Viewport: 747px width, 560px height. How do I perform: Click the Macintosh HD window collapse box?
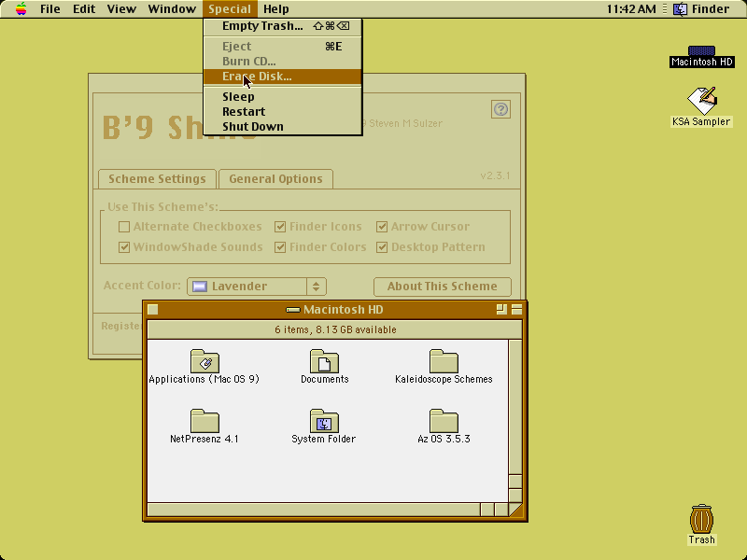point(517,310)
